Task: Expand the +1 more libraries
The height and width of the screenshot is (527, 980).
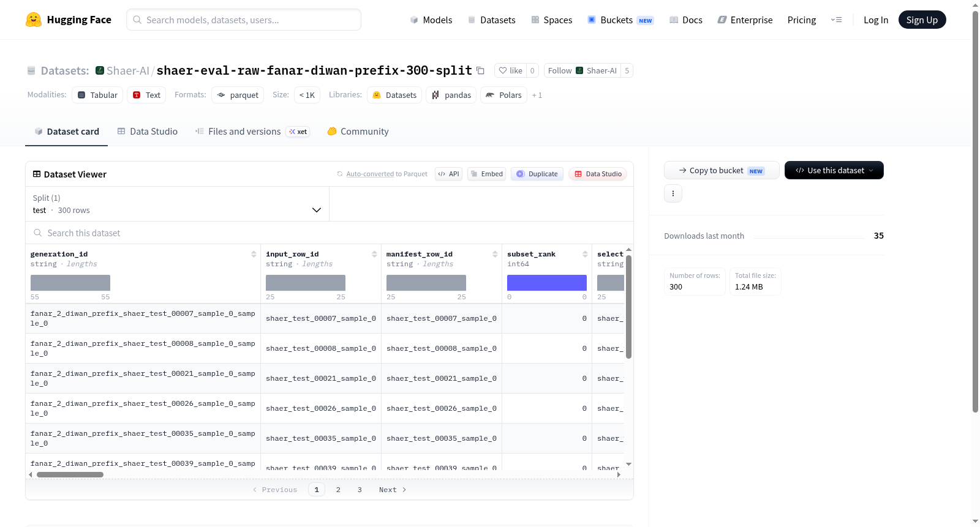Action: click(x=537, y=95)
